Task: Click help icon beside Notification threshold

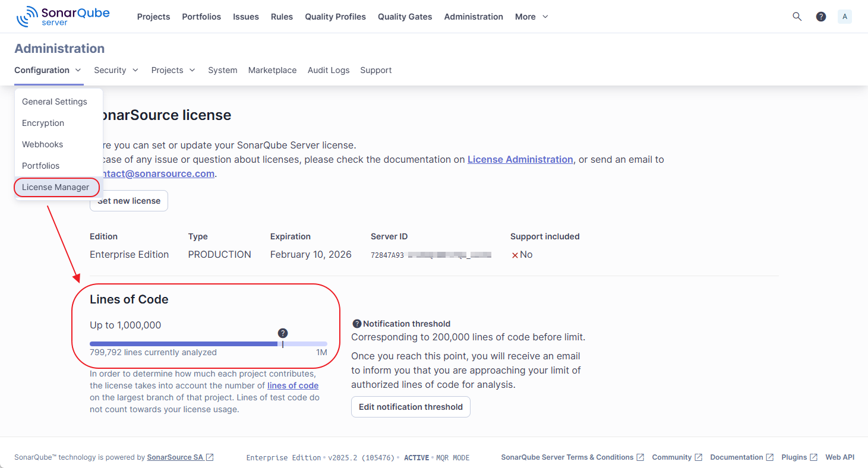Action: click(356, 324)
